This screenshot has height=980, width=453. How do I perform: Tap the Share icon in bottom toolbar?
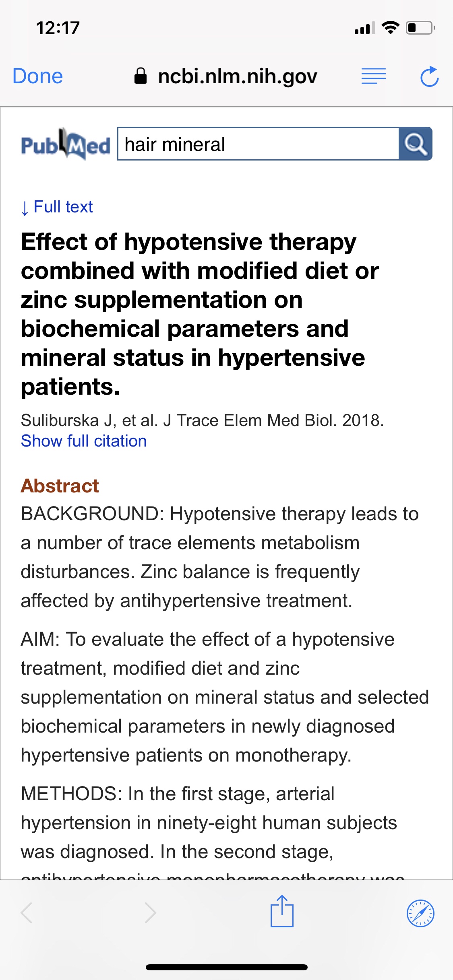(x=282, y=912)
